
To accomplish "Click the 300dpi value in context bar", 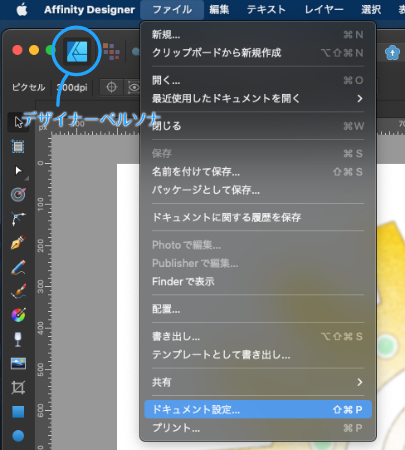I will [72, 88].
